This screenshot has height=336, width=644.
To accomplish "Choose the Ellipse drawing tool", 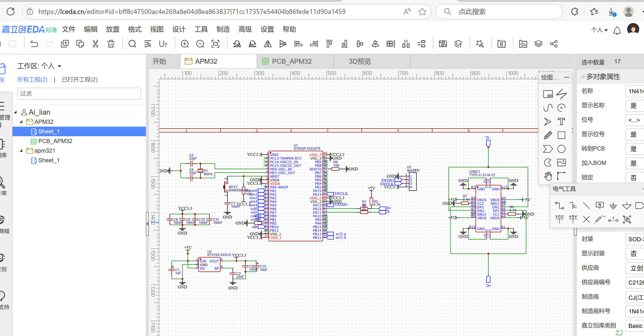I will point(561,149).
